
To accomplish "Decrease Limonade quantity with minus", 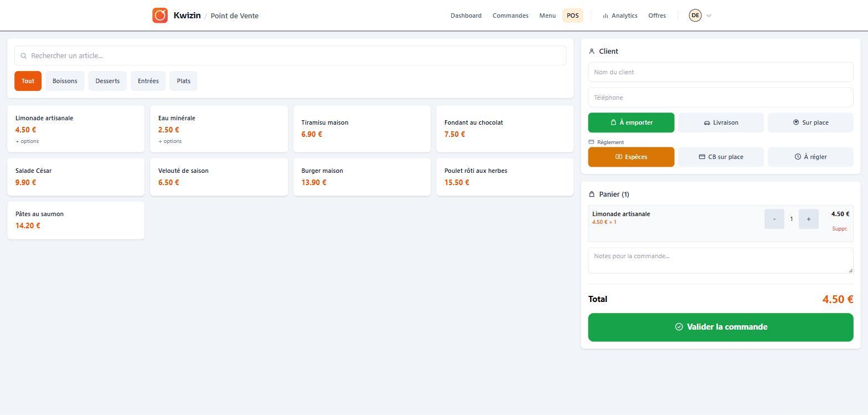I will (x=774, y=219).
